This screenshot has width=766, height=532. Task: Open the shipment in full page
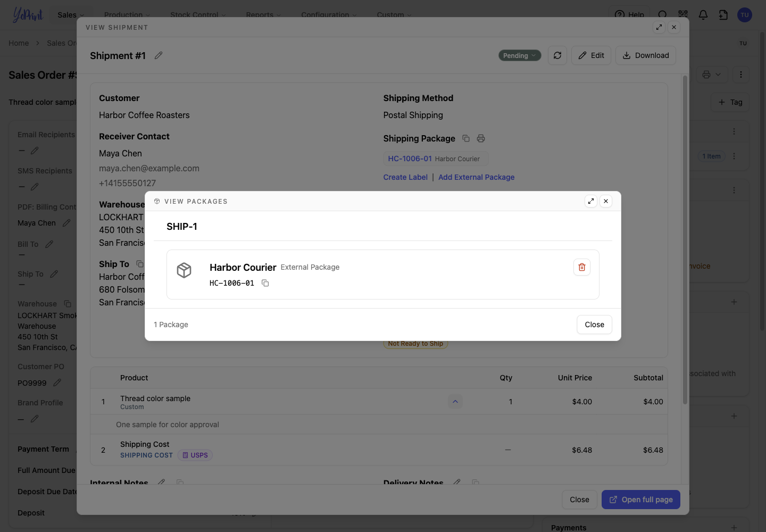click(641, 500)
